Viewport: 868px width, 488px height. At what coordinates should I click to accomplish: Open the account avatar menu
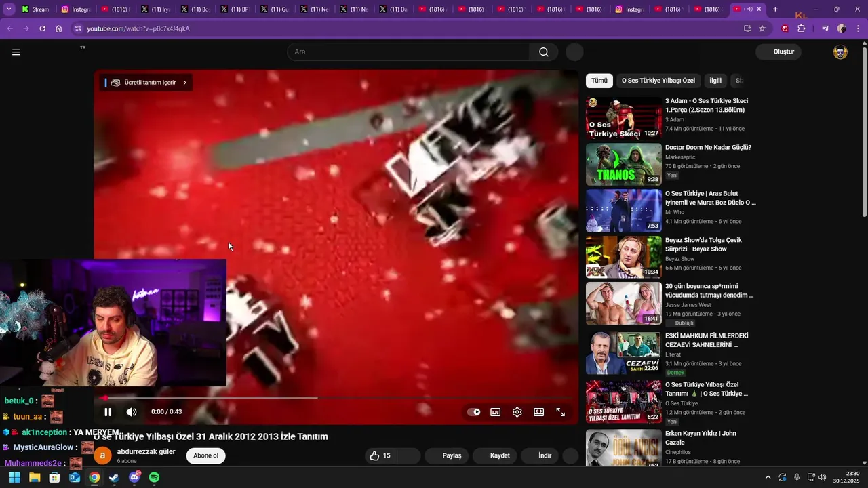pyautogui.click(x=840, y=52)
